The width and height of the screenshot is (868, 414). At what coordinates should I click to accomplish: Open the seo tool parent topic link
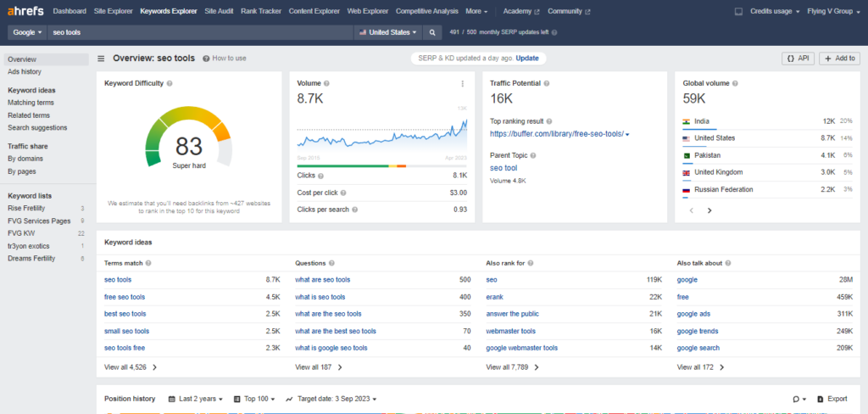pyautogui.click(x=504, y=168)
